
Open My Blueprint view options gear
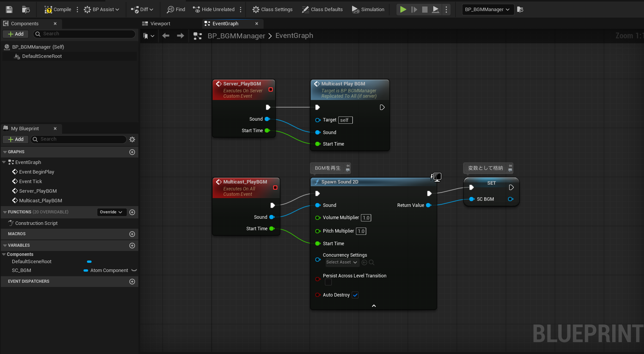click(x=132, y=139)
